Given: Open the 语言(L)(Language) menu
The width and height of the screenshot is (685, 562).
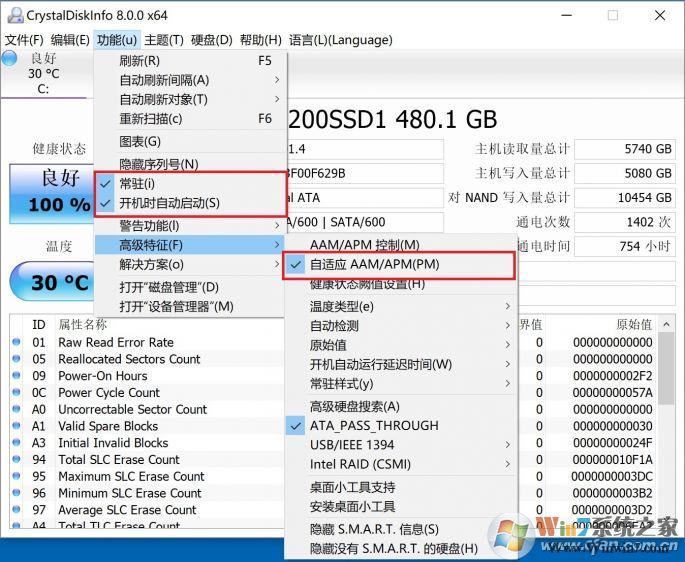Looking at the screenshot, I should tap(341, 40).
